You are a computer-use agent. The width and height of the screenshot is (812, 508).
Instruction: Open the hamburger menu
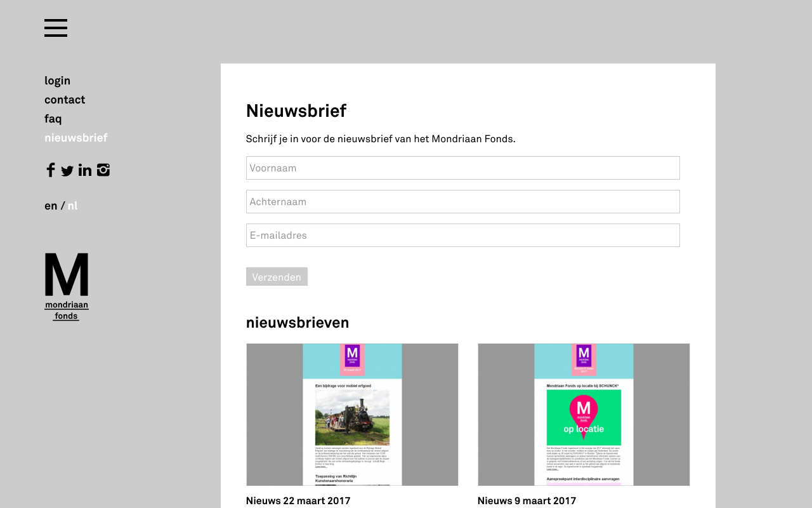[x=56, y=28]
